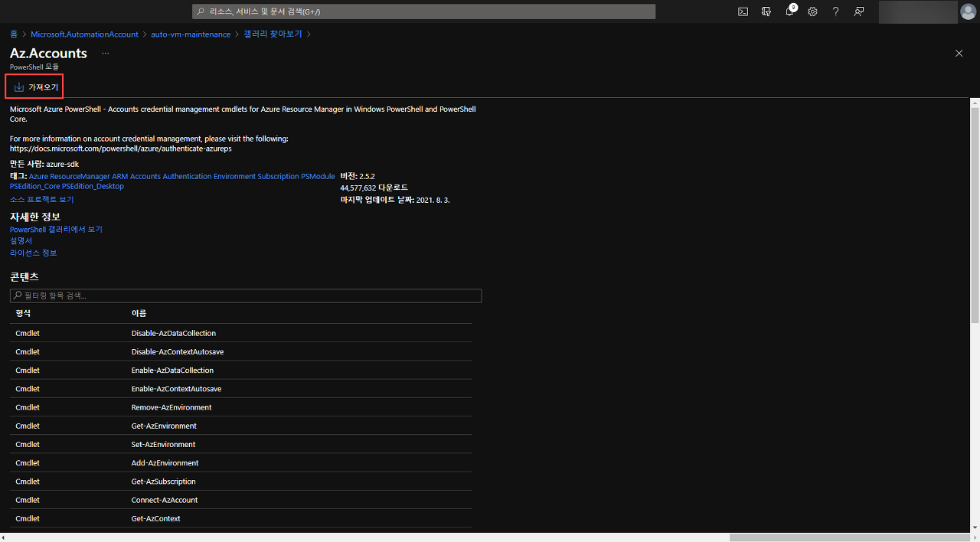Open auto-vm-maintenance breadcrumb link
Viewport: 980px width, 542px height.
[191, 34]
